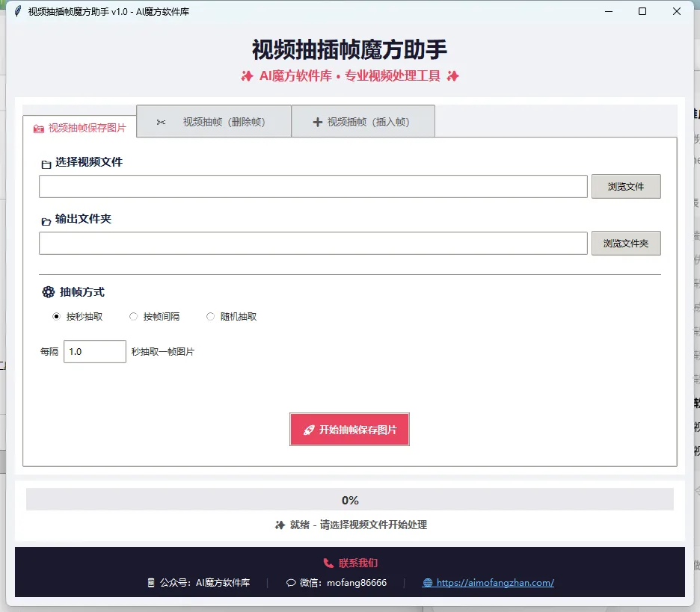Click the sparkle icon left of AI魔方软件库 subtitle
The image size is (700, 612).
pos(247,76)
